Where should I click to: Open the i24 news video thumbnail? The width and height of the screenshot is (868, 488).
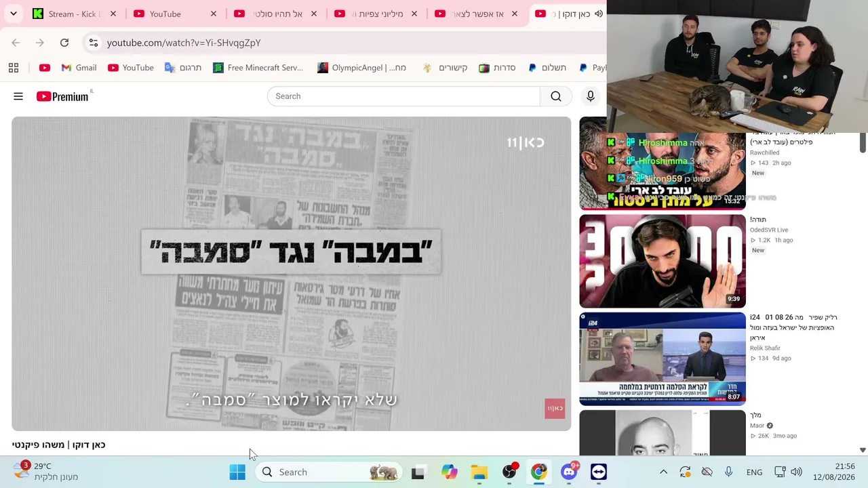663,359
